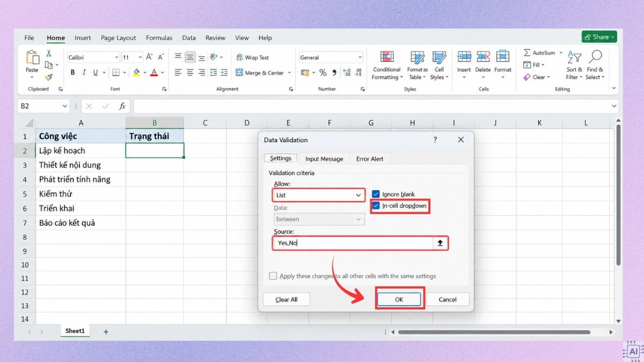Open the Calibri font name dropdown

(x=116, y=57)
